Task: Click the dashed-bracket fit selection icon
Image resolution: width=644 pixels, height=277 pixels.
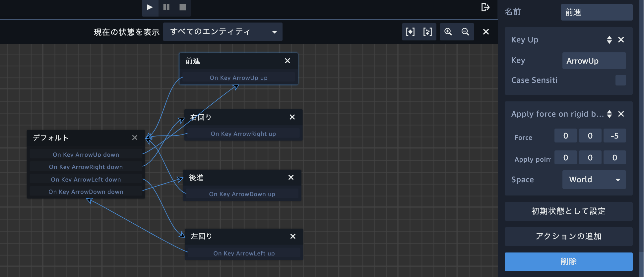Action: [x=428, y=32]
